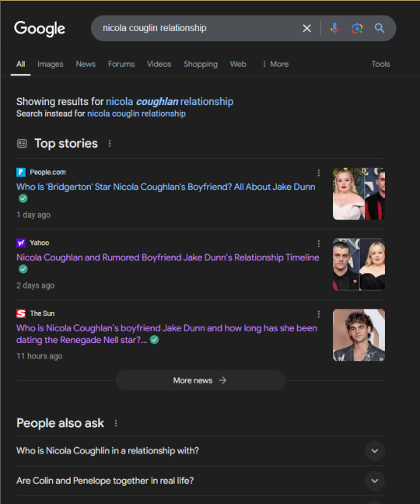The image size is (420, 504).
Task: Open the Forums tab
Action: click(121, 64)
